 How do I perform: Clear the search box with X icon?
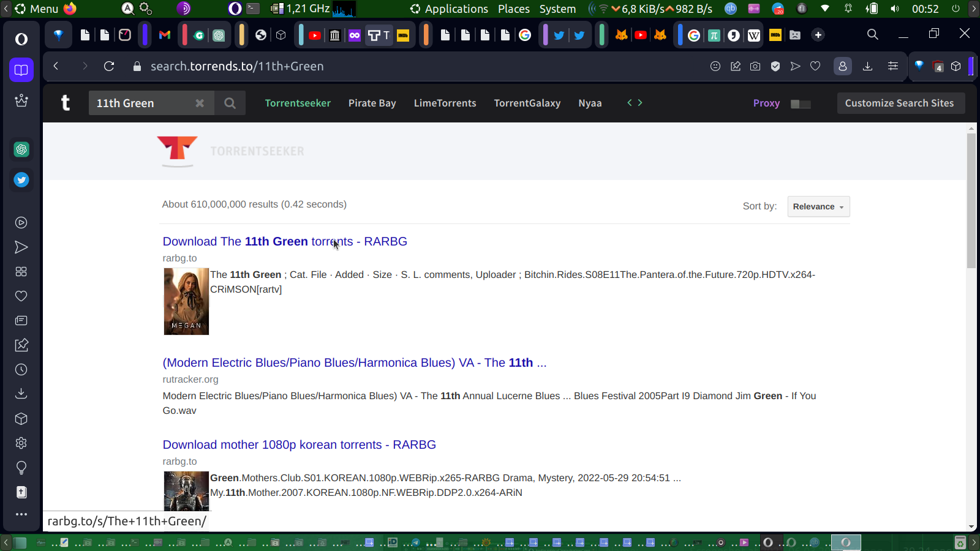[200, 103]
